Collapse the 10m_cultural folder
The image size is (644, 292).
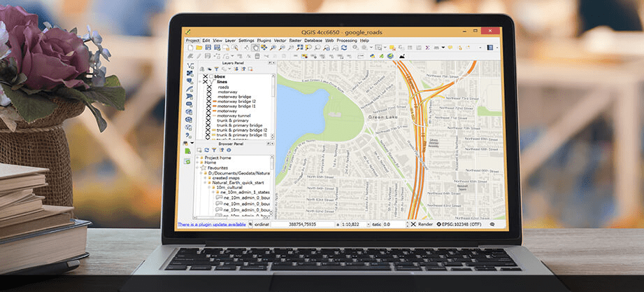tap(209, 188)
